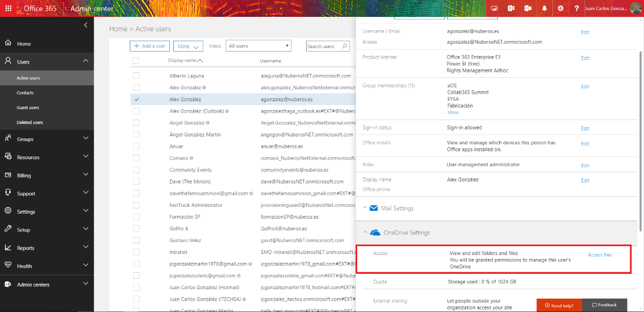Click the help question mark icon

point(577,8)
